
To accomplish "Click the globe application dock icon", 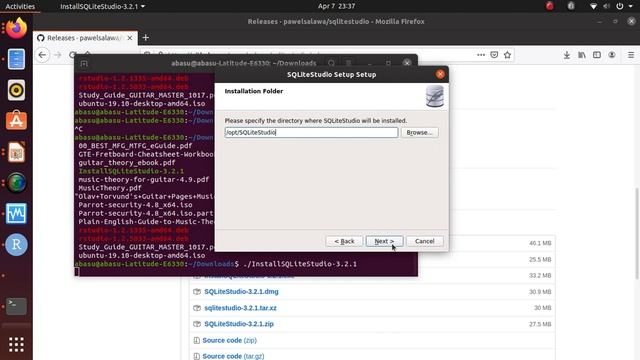I will (16, 183).
